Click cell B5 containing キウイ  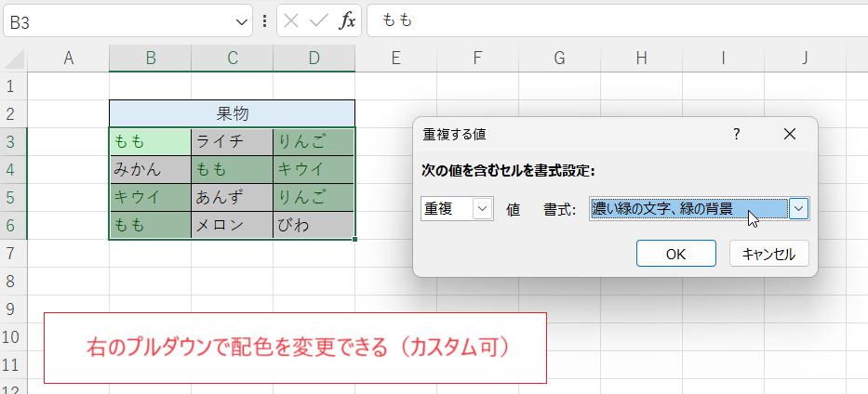(x=151, y=197)
